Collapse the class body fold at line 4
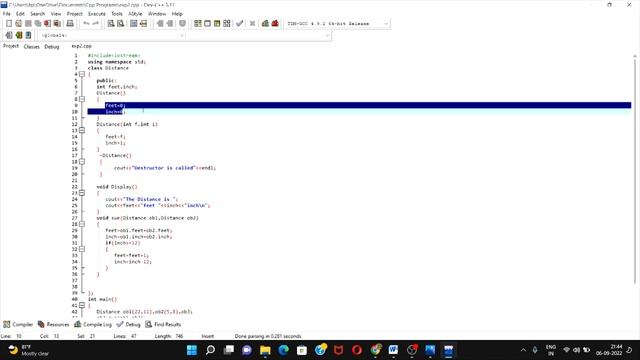The width and height of the screenshot is (640, 360). [82, 74]
